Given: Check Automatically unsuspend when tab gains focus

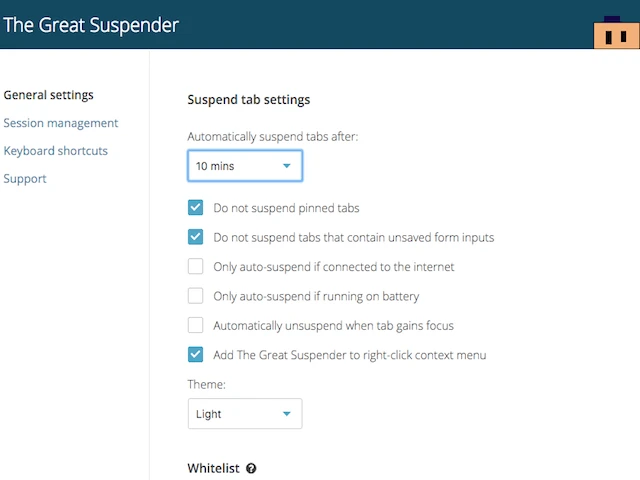Looking at the screenshot, I should tap(196, 325).
